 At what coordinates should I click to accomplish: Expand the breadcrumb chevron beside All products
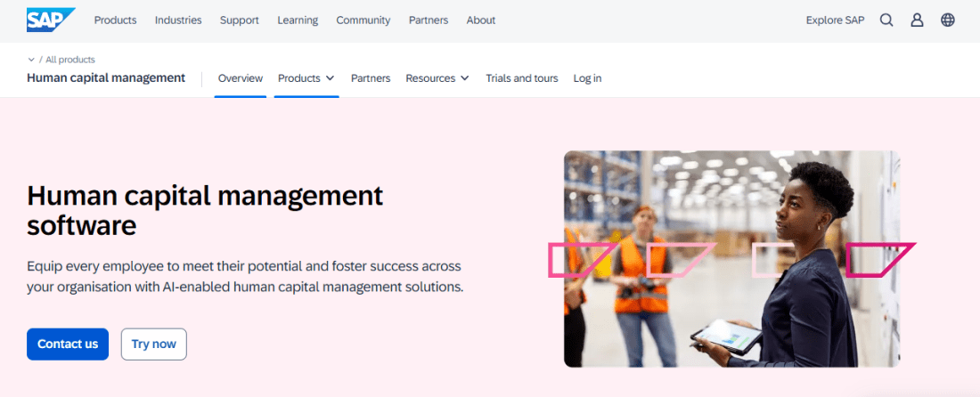[x=30, y=60]
